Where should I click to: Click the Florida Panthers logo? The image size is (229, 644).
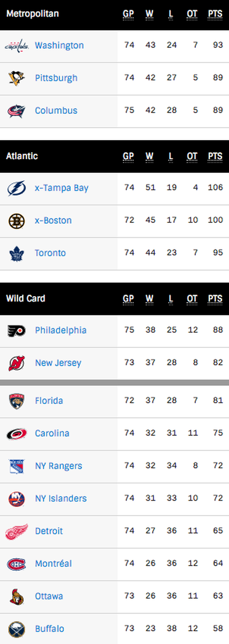pyautogui.click(x=17, y=401)
